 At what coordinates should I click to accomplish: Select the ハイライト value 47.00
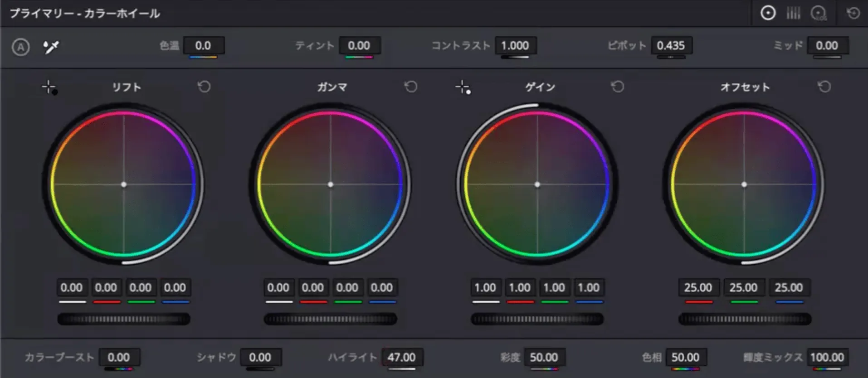point(402,357)
